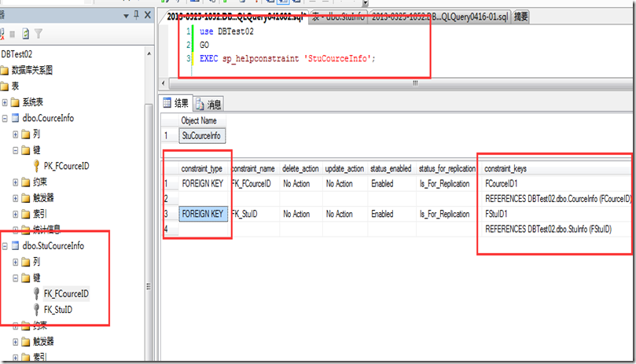
Task: Click the delete_action column header
Action: (x=300, y=168)
